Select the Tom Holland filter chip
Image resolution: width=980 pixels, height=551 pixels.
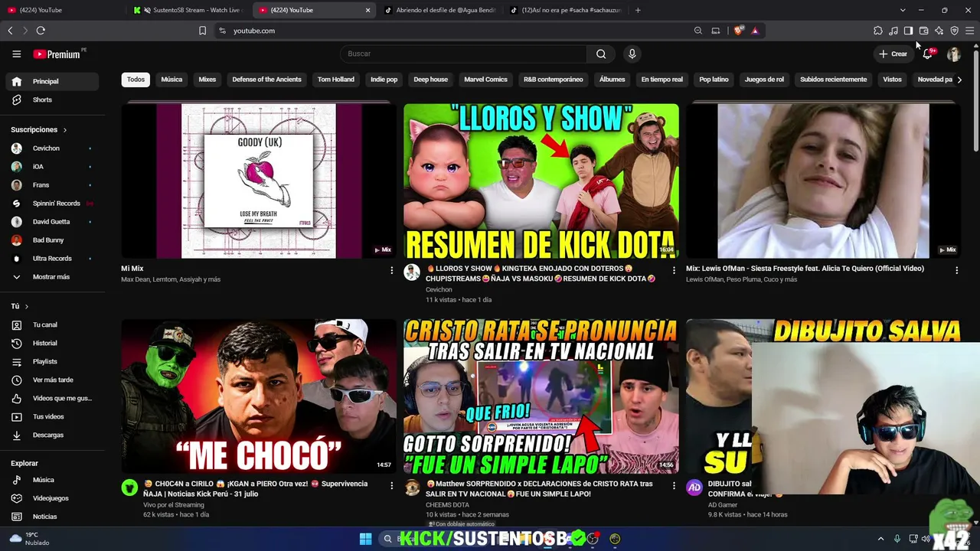point(336,80)
